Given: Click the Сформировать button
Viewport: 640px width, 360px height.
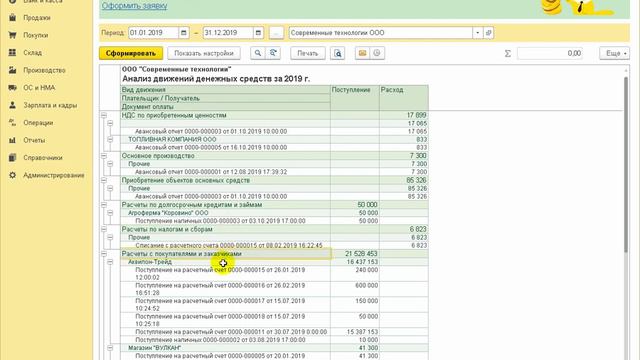Looking at the screenshot, I should (x=131, y=53).
